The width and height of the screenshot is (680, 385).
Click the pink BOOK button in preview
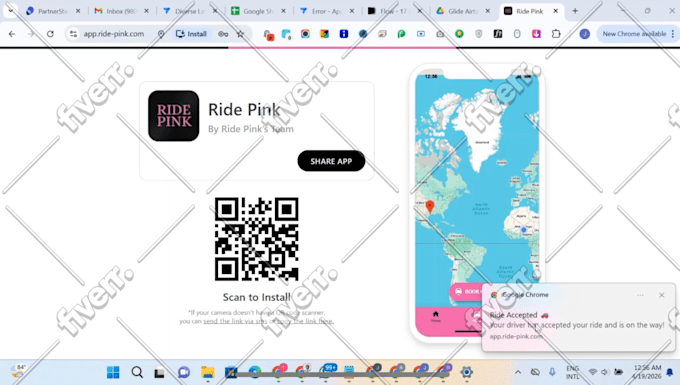click(x=467, y=291)
